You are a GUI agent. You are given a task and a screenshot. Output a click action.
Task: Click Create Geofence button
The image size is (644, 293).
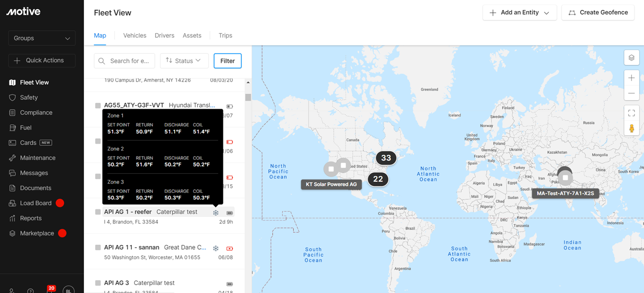pos(598,13)
